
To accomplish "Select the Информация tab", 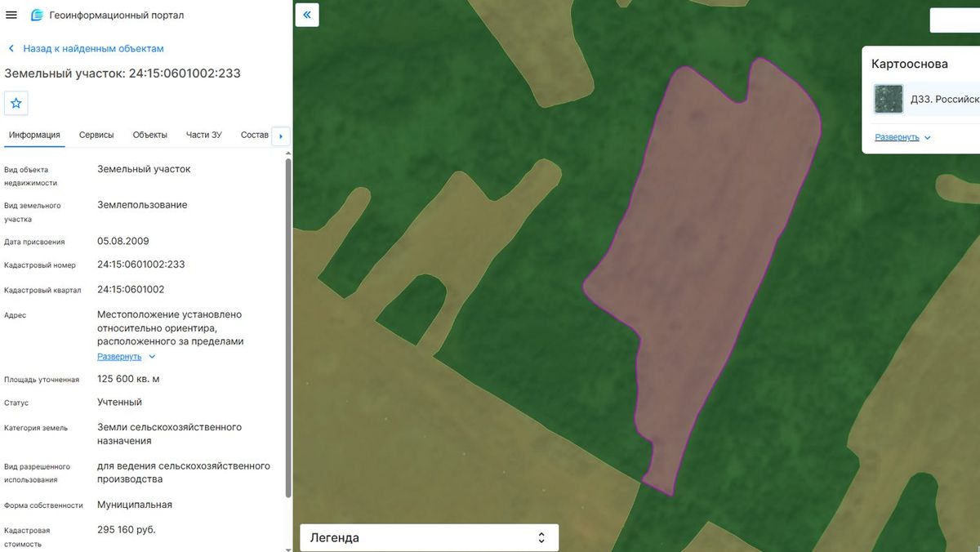I will pos(34,135).
